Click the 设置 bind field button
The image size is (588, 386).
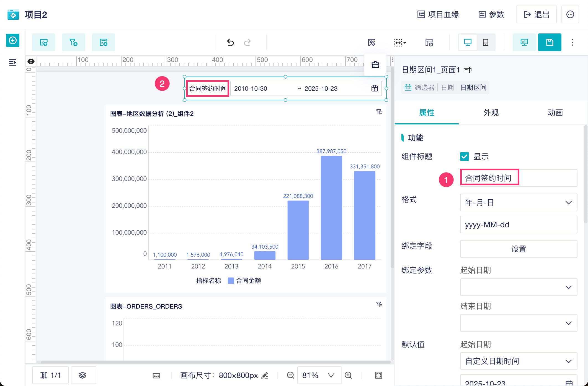518,249
